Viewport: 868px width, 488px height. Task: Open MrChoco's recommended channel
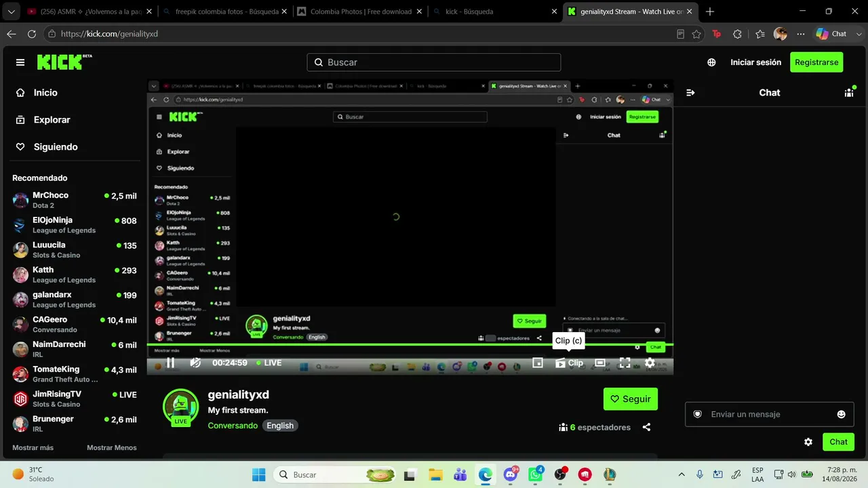pos(75,200)
